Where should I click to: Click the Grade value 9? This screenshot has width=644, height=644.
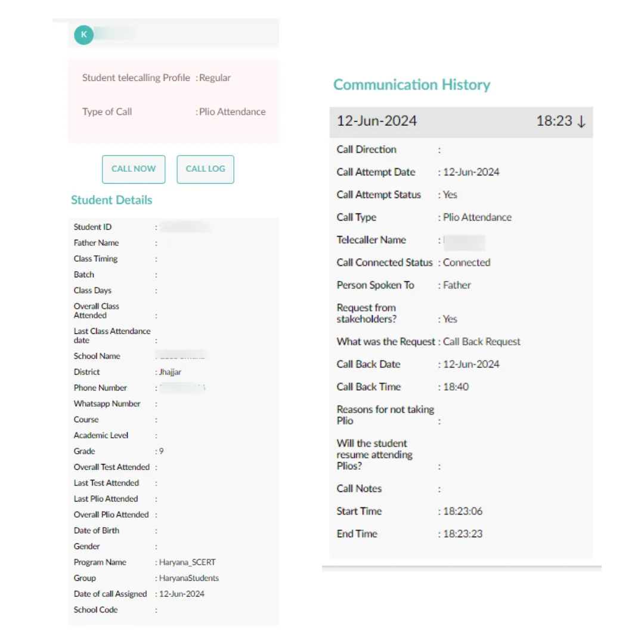[162, 451]
